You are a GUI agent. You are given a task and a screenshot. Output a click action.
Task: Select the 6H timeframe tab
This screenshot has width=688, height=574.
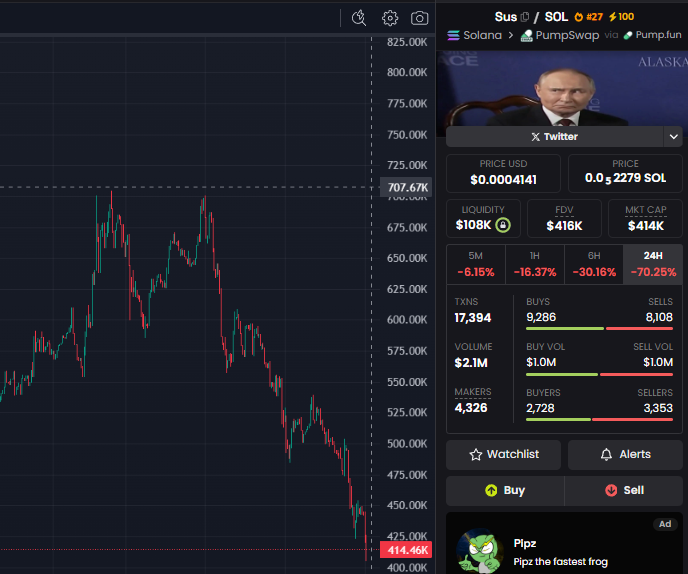point(594,265)
